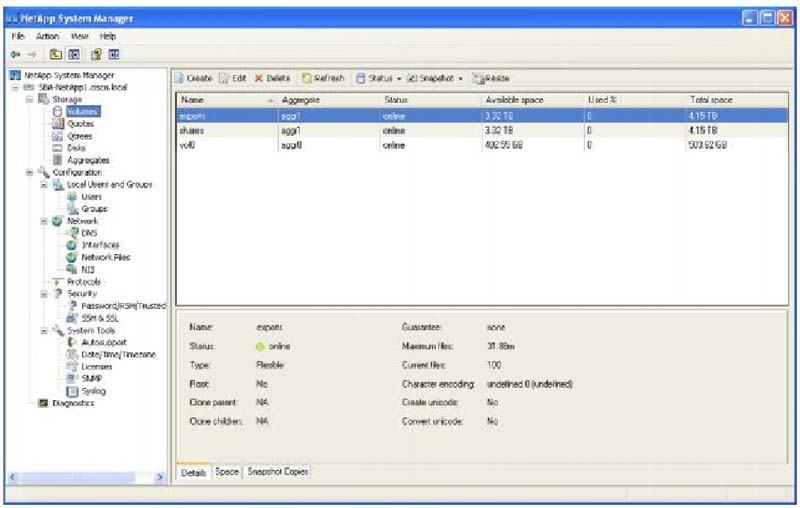Image resolution: width=800 pixels, height=508 pixels.
Task: Select the vol0 volume row
Action: click(x=188, y=145)
